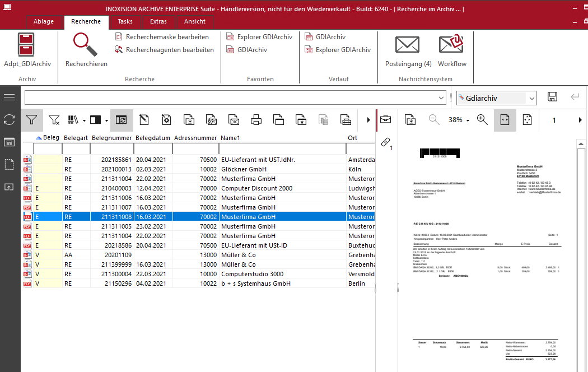The image size is (588, 372).
Task: Expand the search text field dropdown arrow
Action: 441,97
